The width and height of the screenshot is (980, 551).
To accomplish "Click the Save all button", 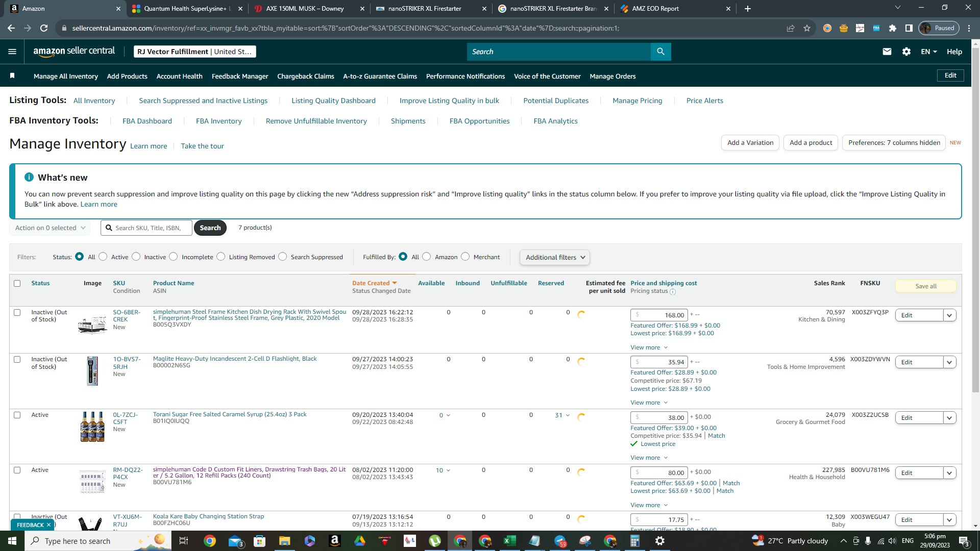I will [926, 286].
